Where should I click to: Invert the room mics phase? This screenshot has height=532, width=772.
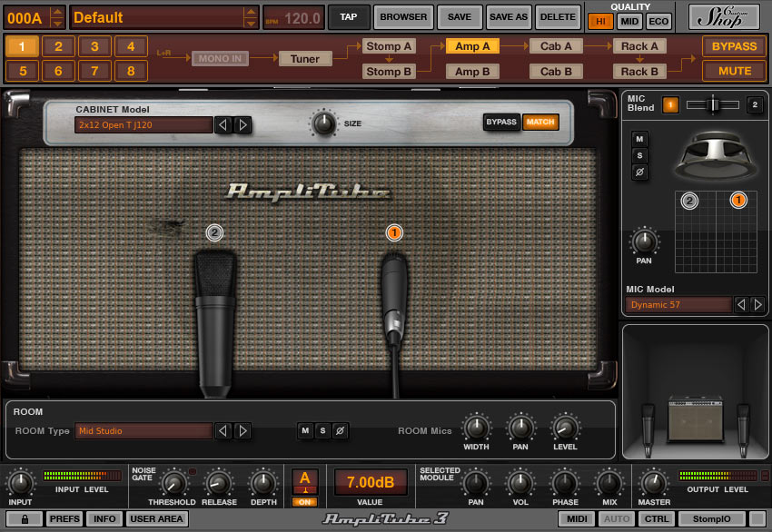[x=340, y=430]
